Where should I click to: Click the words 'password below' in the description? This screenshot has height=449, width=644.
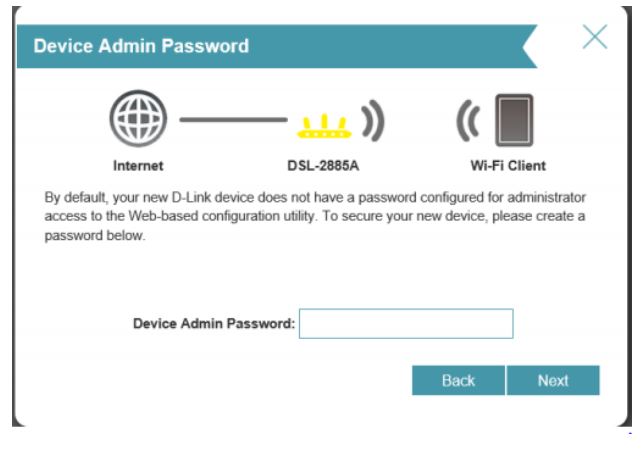94,236
